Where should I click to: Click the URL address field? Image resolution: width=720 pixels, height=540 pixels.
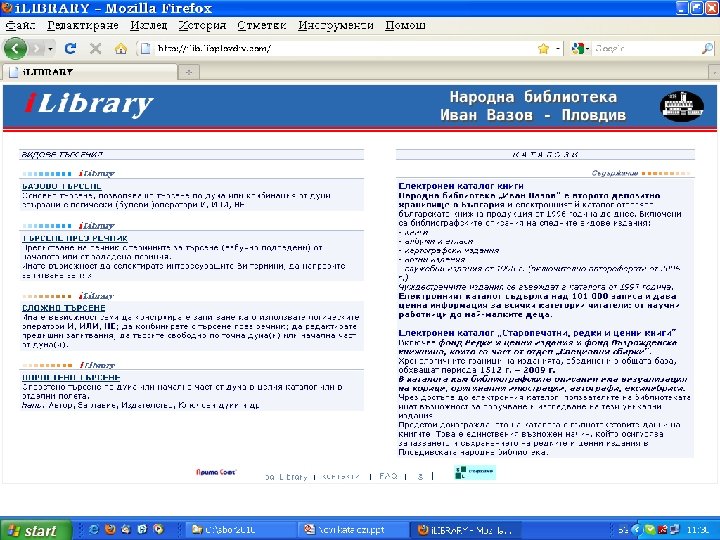point(344,48)
